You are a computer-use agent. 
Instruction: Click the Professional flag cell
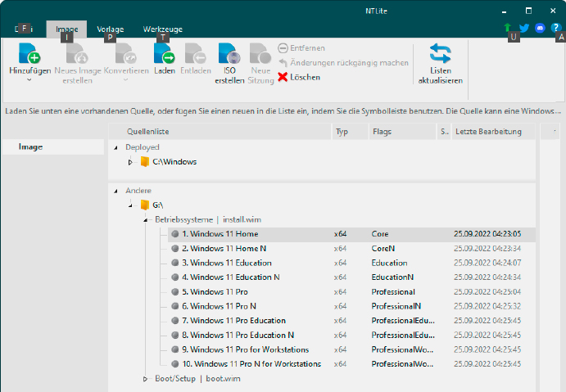[x=393, y=291]
